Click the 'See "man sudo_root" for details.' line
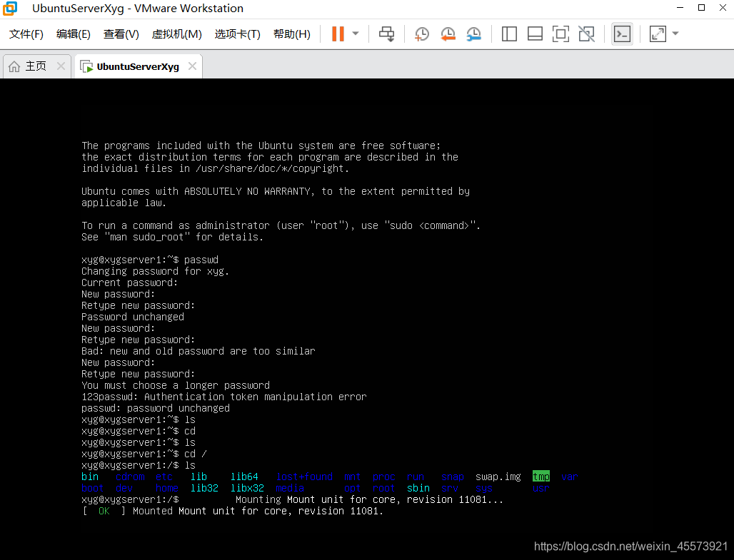This screenshot has width=734, height=560. 172,237
